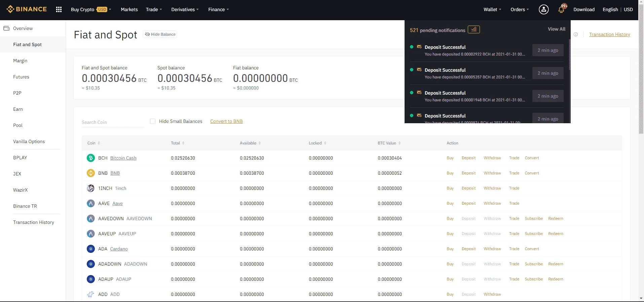644x302 pixels.
Task: Select Pool in the wallet sidebar
Action: (33, 125)
